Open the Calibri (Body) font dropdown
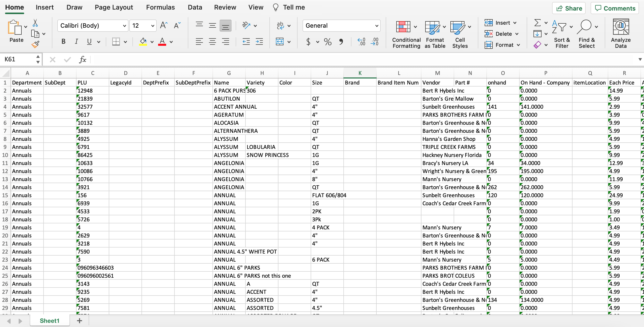The height and width of the screenshot is (327, 644). point(124,26)
